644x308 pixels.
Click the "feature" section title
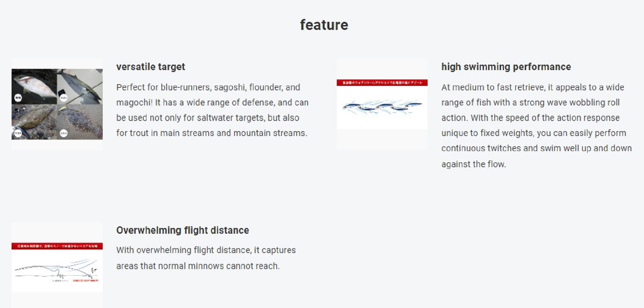coord(324,25)
